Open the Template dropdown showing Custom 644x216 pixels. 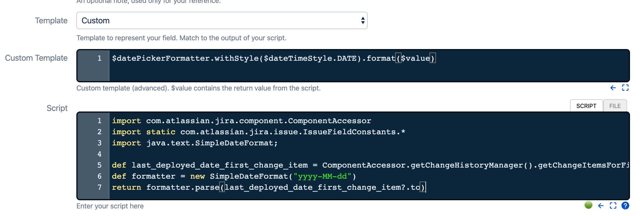222,20
